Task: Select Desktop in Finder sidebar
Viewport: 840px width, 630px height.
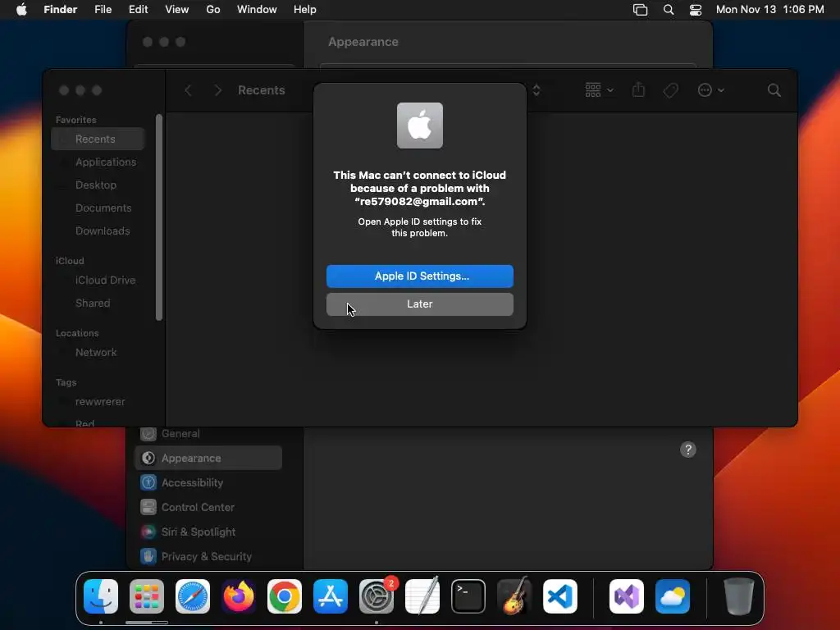Action: [98, 185]
